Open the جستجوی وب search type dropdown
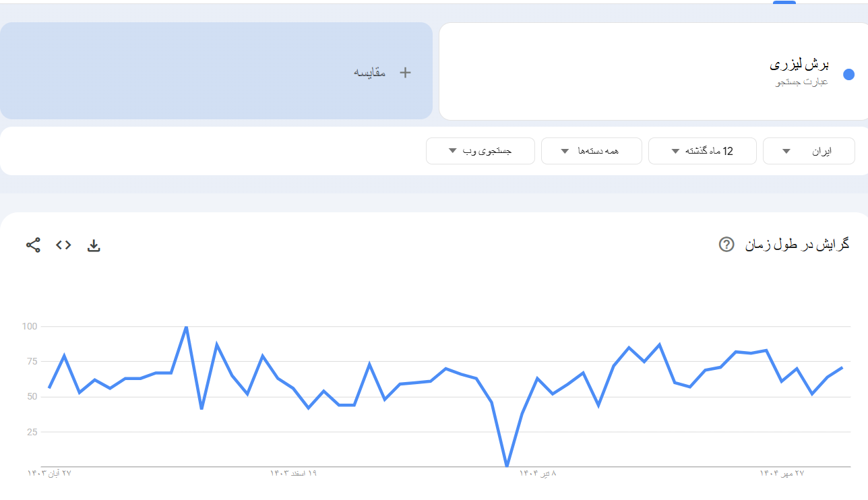Viewport: 868px width, 500px height. click(480, 151)
